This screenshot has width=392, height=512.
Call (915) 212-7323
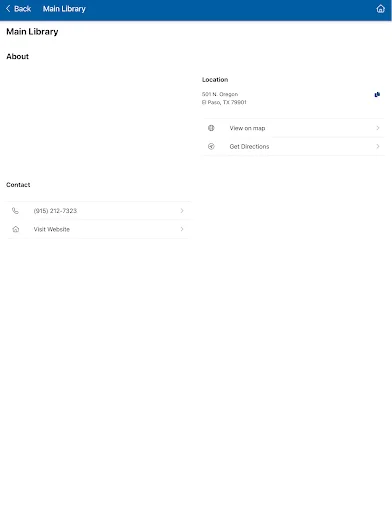click(98, 211)
